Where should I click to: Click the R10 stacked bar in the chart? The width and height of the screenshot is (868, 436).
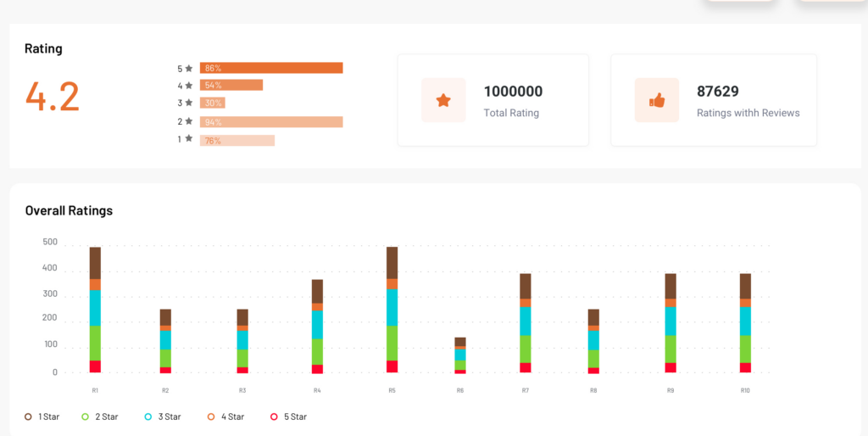click(745, 323)
